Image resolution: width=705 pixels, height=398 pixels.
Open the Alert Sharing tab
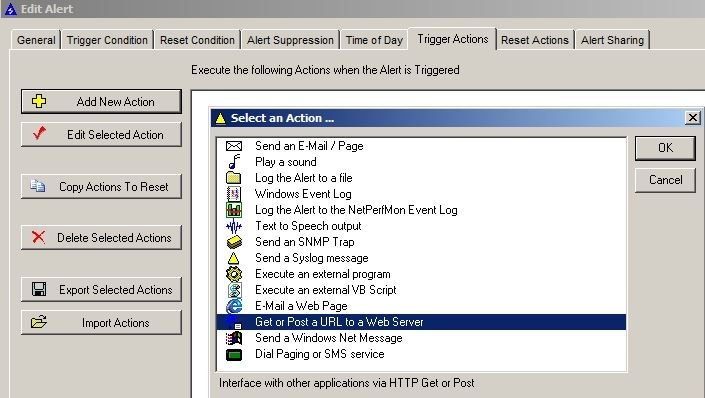(x=612, y=40)
